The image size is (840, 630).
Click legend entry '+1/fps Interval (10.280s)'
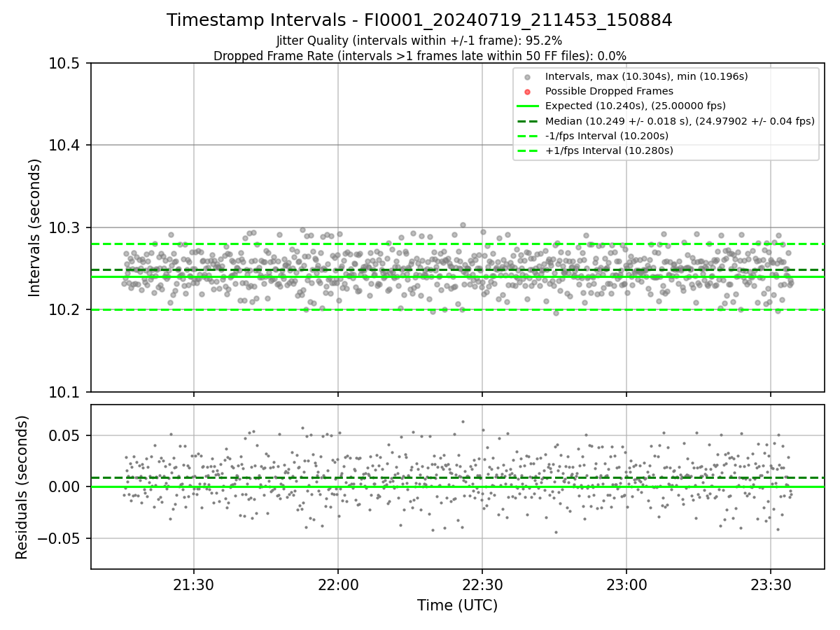coord(609,150)
